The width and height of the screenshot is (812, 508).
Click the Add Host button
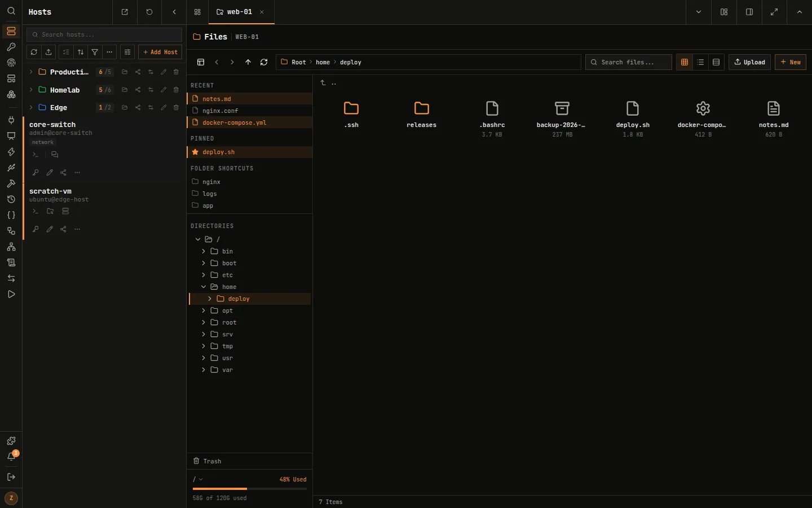[x=160, y=52]
